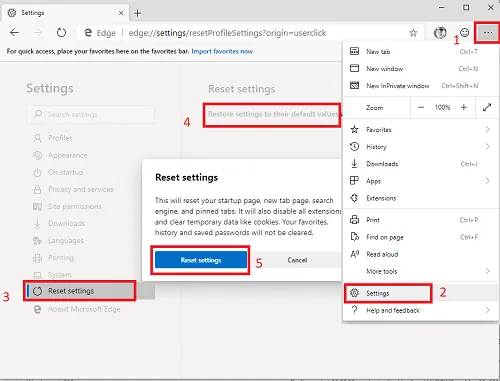Viewport: 500px width, 381px height.
Task: Cancel the Reset settings dialog
Action: click(x=297, y=260)
